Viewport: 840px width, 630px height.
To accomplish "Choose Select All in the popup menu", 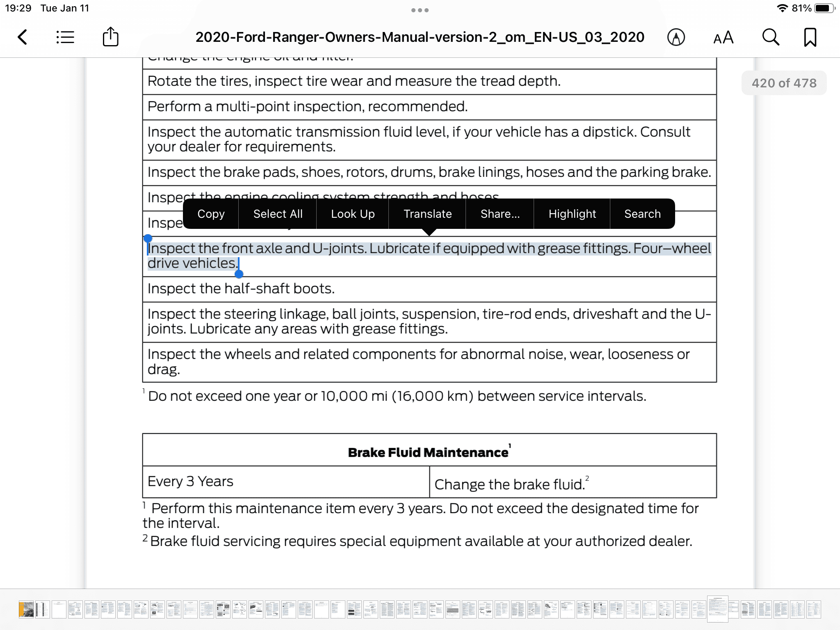I will pyautogui.click(x=278, y=214).
